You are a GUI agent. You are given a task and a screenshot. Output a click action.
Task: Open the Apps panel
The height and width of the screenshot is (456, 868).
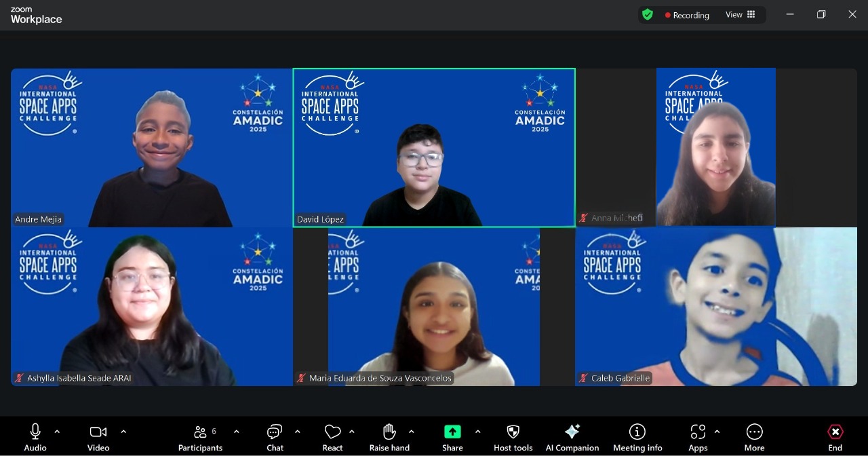(x=698, y=432)
